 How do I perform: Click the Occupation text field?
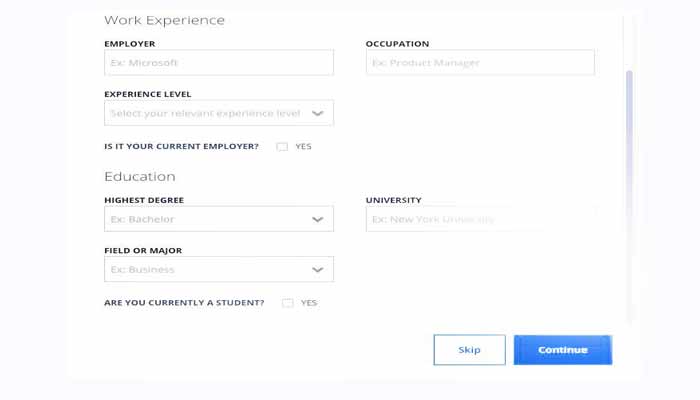point(480,63)
